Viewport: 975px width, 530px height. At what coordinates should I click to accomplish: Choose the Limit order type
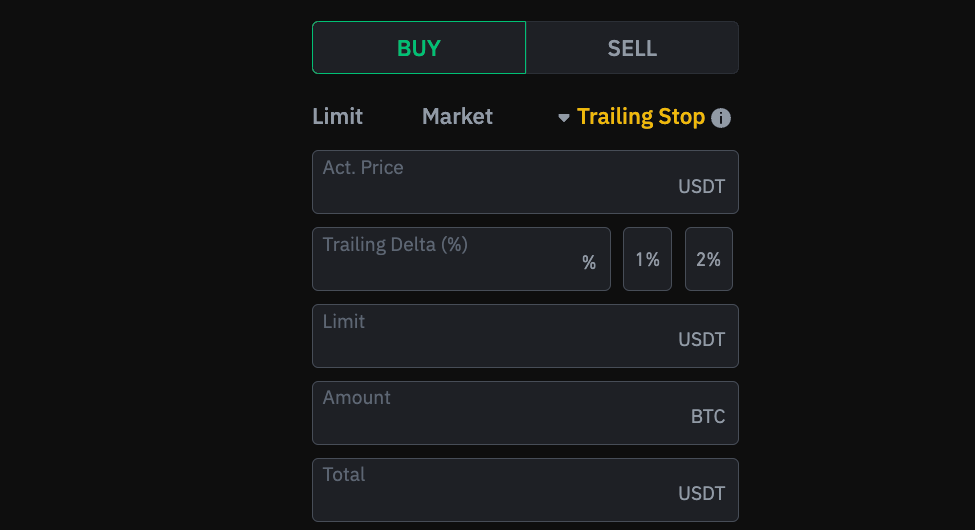[338, 116]
